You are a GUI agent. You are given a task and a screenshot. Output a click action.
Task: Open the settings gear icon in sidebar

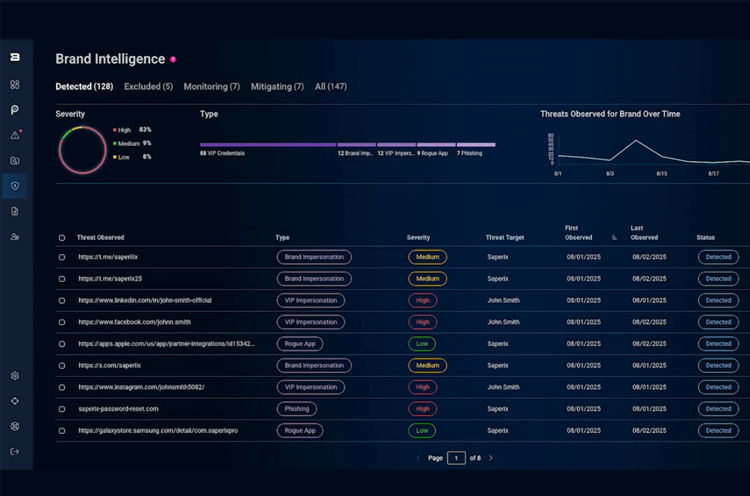tap(15, 376)
